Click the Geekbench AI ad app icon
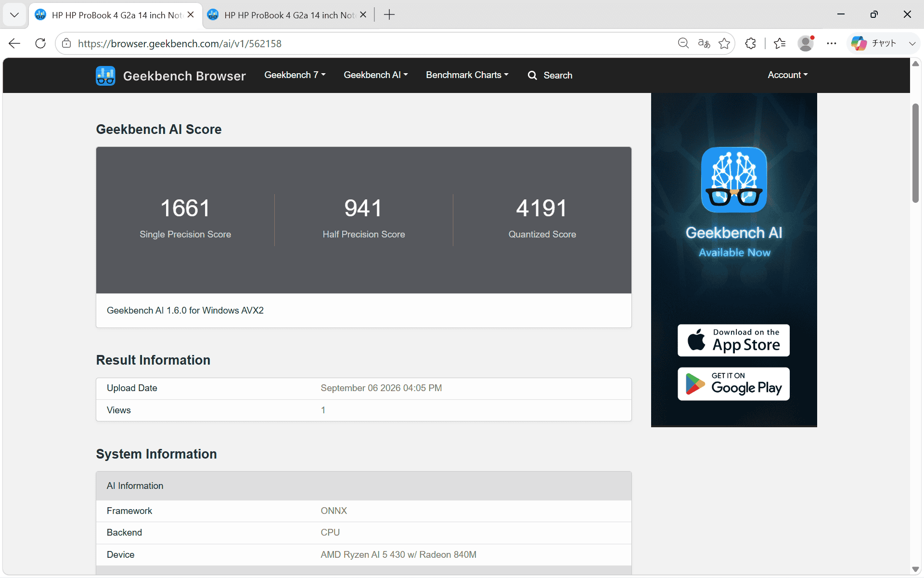Screen dimensions: 924x578 point(734,180)
